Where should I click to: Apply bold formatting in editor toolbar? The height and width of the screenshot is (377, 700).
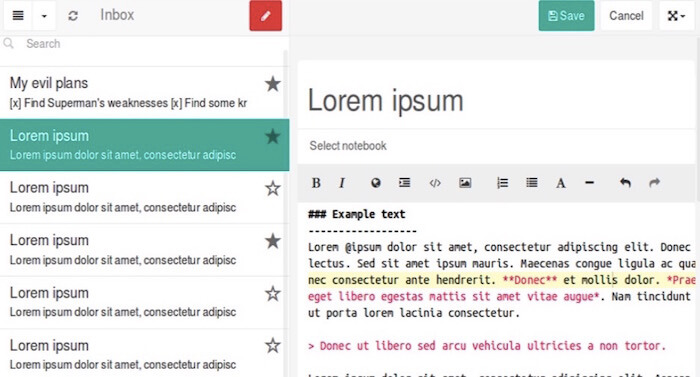click(x=316, y=183)
